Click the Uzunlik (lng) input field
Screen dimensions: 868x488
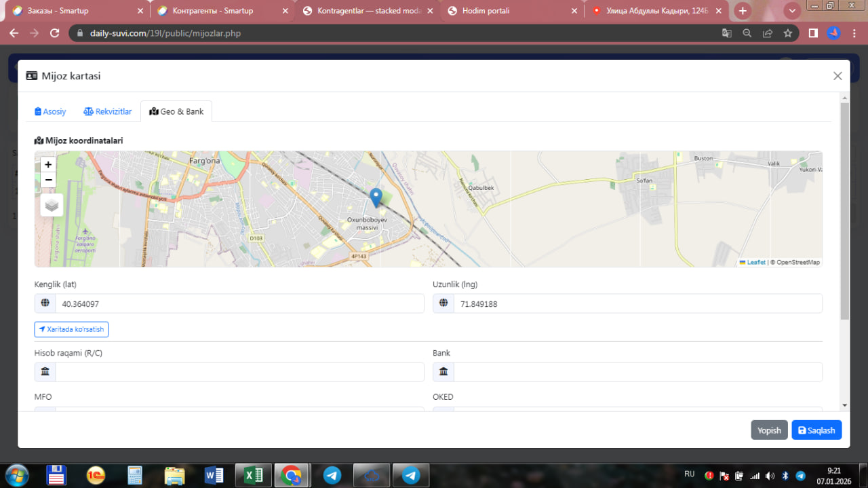point(637,304)
